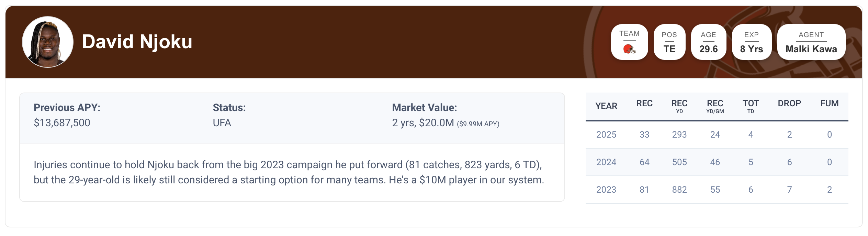Sort by the REC YD column header
This screenshot has width=868, height=236.
pyautogui.click(x=679, y=106)
